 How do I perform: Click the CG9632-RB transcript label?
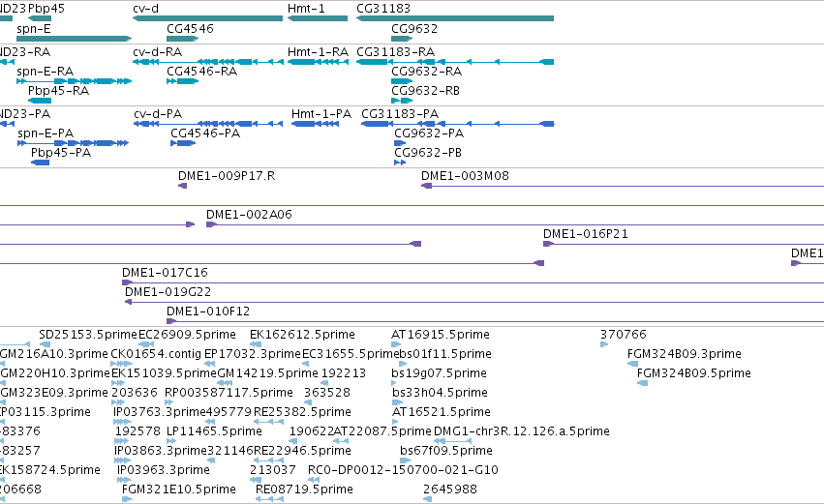[426, 91]
